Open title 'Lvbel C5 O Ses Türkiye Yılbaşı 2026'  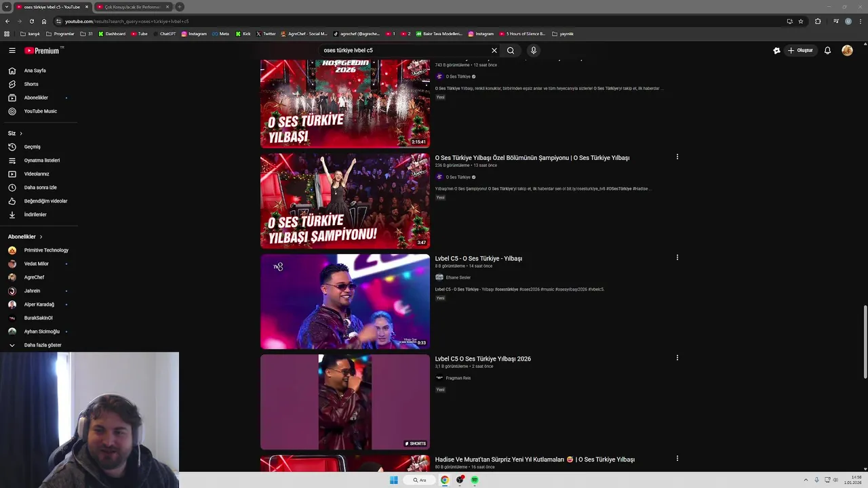483,359
